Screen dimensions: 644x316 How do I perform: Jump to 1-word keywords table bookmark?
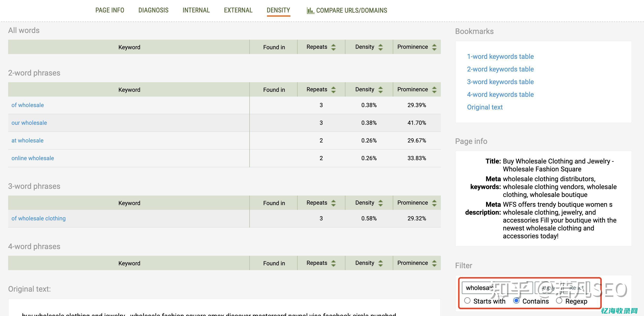(x=500, y=56)
